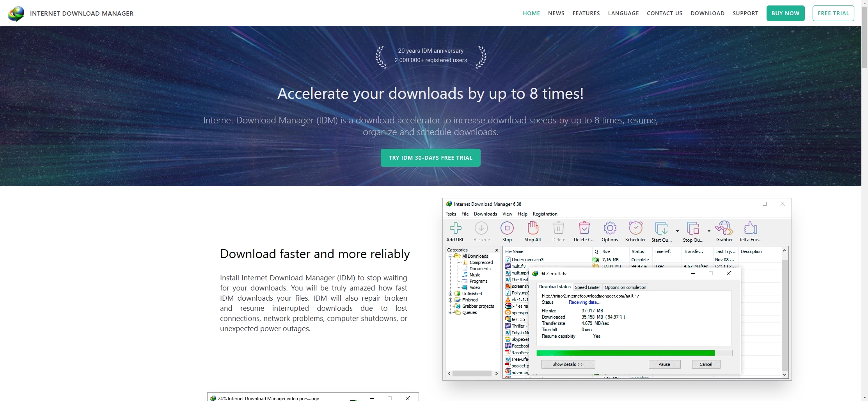Image resolution: width=868 pixels, height=401 pixels.
Task: Click the FREE TRIAL header button
Action: (x=833, y=13)
